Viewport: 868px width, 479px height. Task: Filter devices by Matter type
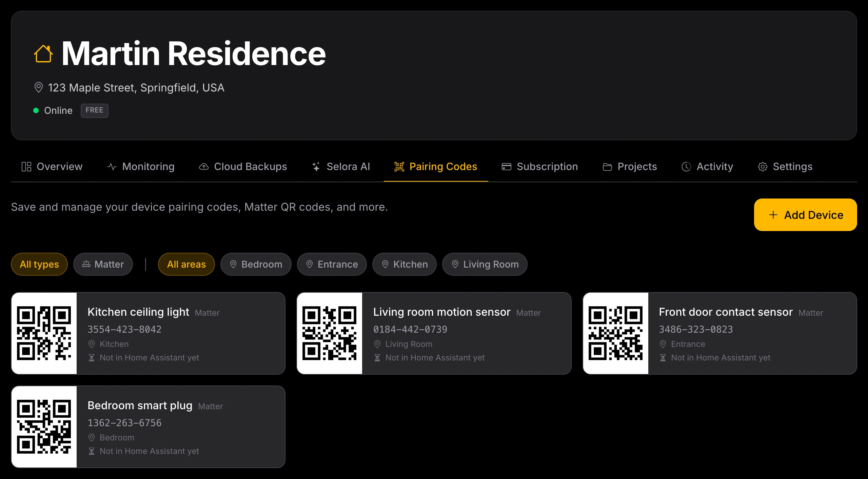tap(103, 264)
